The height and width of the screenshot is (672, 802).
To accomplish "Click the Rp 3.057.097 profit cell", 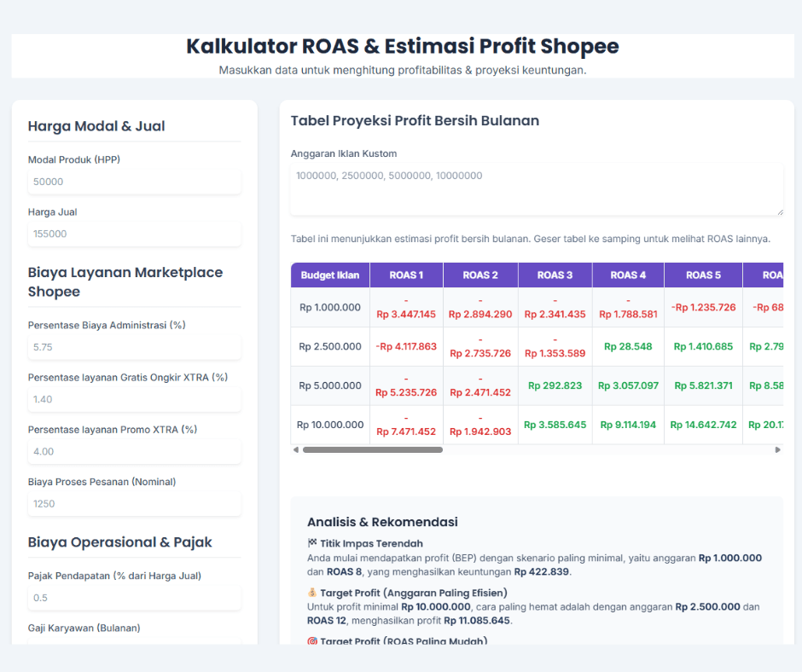I will [628, 385].
